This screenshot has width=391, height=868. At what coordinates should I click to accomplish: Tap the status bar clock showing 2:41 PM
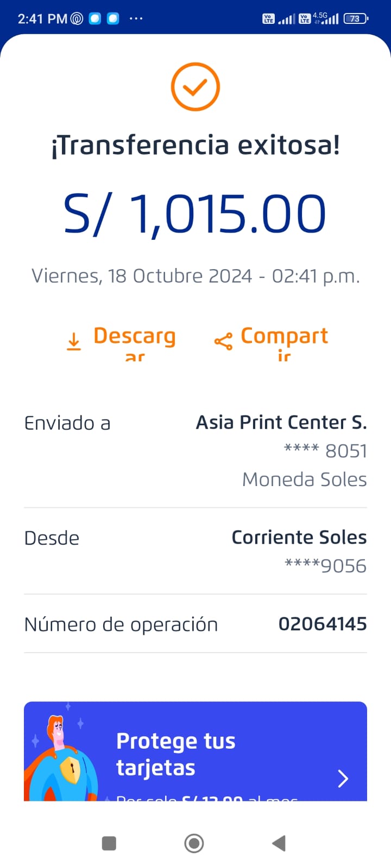[42, 18]
